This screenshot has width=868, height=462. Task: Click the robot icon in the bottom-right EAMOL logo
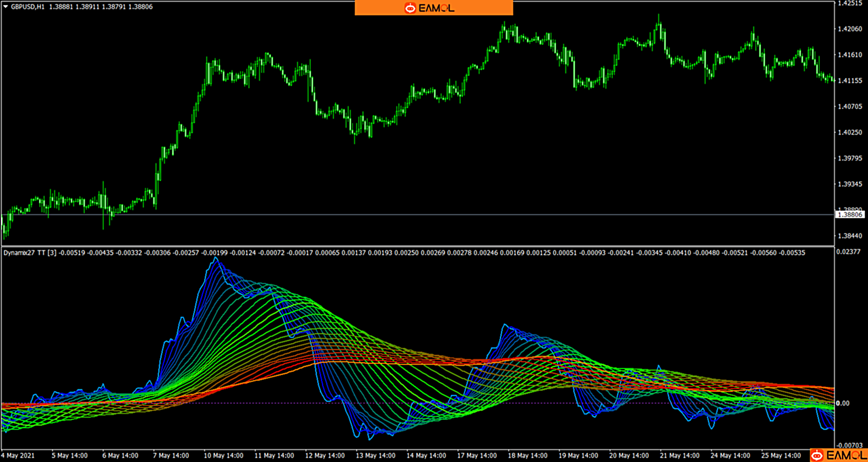[x=817, y=455]
